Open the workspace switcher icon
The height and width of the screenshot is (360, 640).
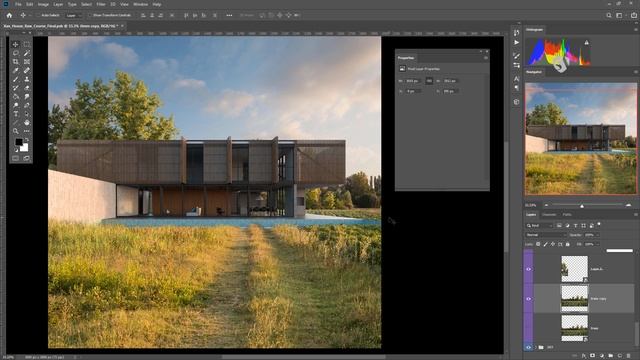click(619, 15)
